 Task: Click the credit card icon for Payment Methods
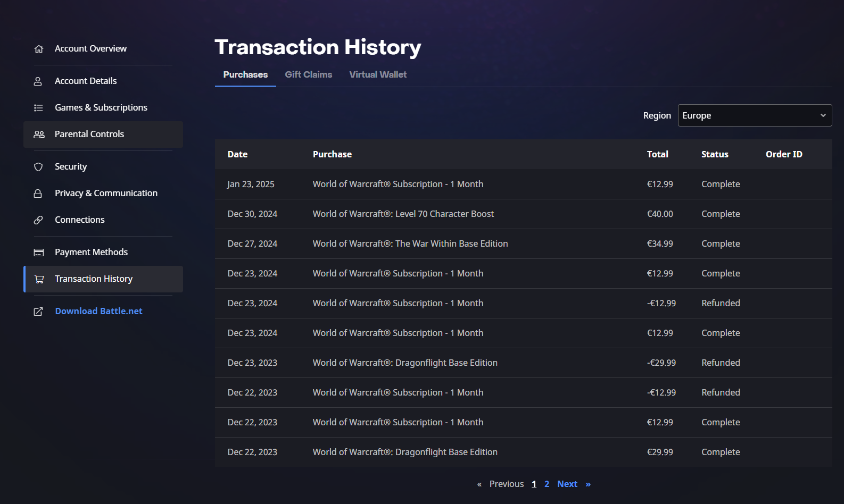[39, 253]
